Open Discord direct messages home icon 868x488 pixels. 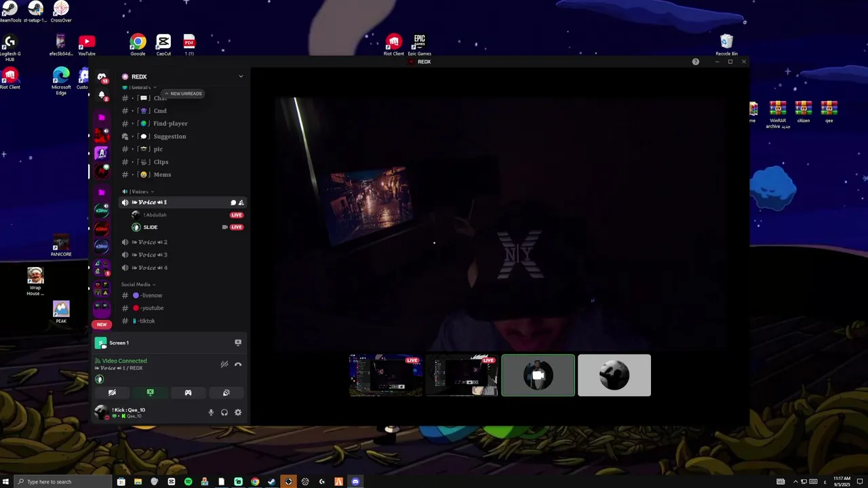102,77
